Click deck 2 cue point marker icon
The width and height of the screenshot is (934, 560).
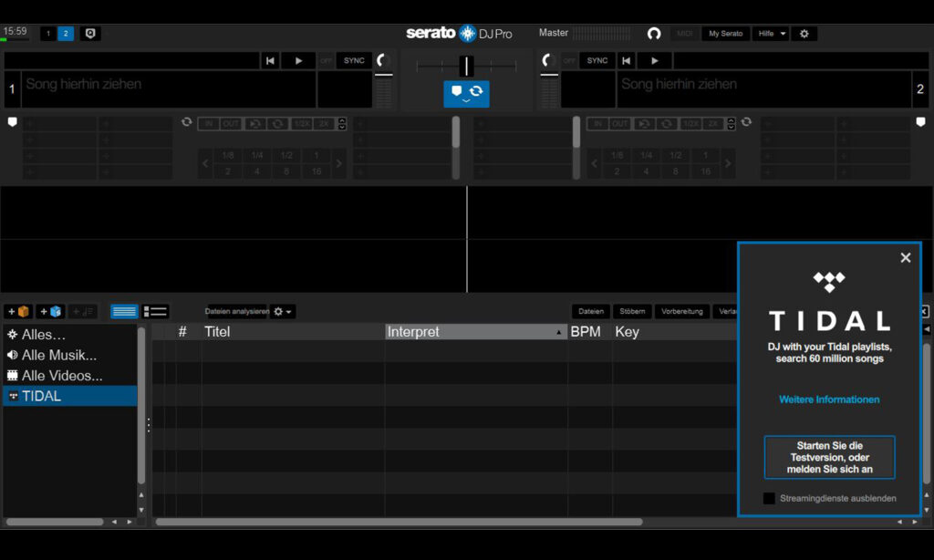(x=920, y=122)
